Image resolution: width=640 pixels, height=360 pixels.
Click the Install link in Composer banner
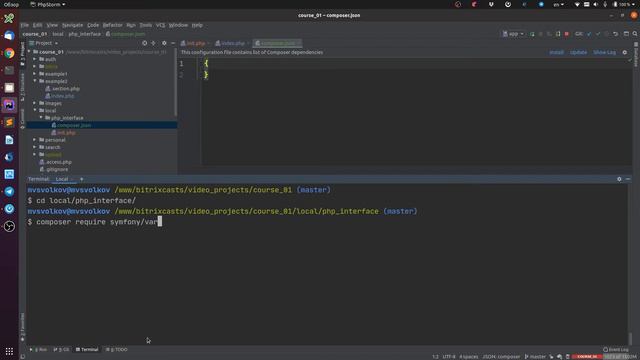point(556,52)
